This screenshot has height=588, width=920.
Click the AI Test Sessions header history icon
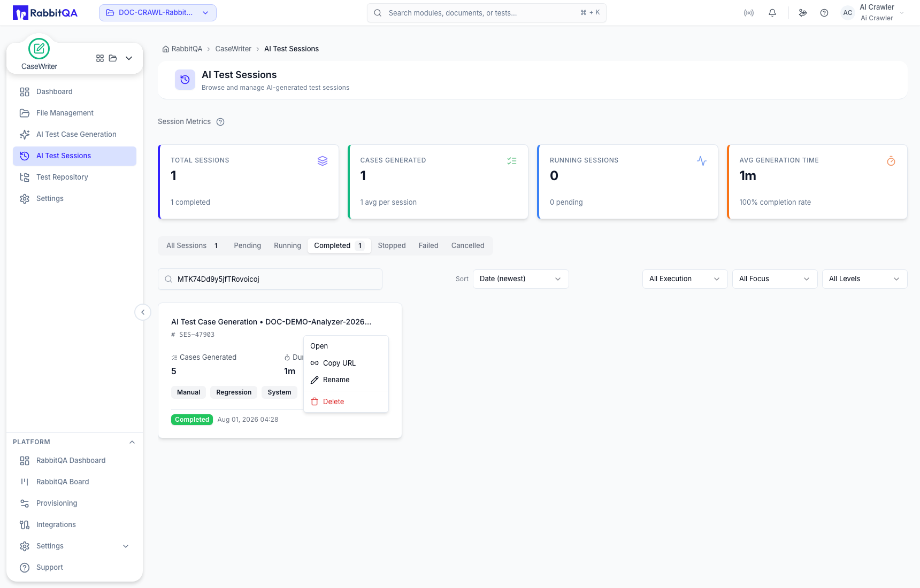[185, 80]
